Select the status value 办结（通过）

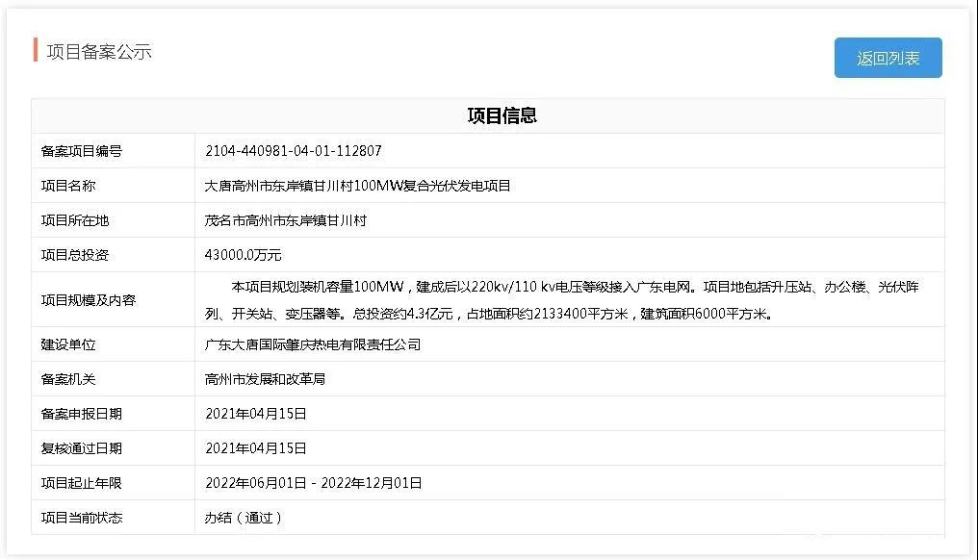(244, 518)
